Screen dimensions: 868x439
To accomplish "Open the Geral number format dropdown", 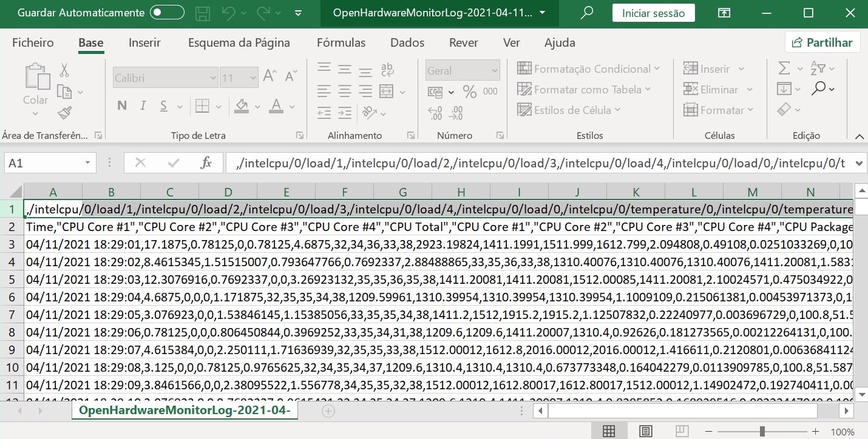I will tap(463, 71).
